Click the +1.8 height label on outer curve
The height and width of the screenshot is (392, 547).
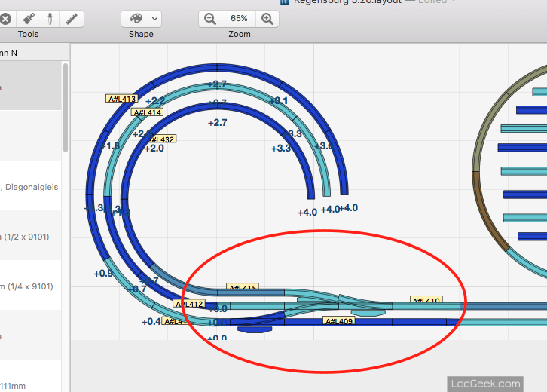111,146
